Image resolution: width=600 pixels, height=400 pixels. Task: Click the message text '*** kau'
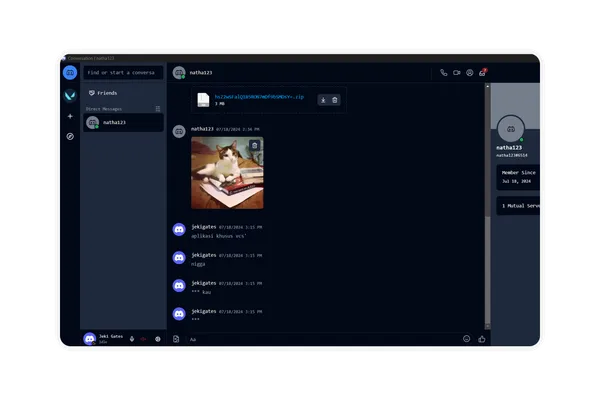[201, 292]
